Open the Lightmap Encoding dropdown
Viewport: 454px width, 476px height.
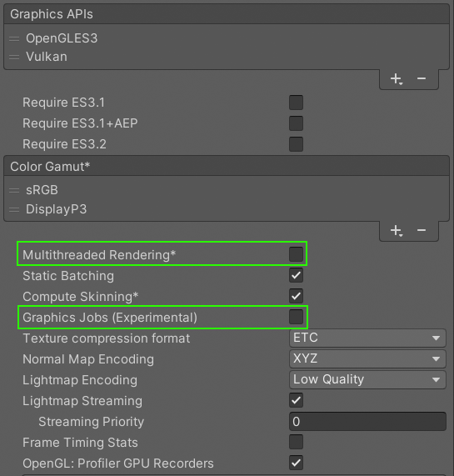point(367,379)
